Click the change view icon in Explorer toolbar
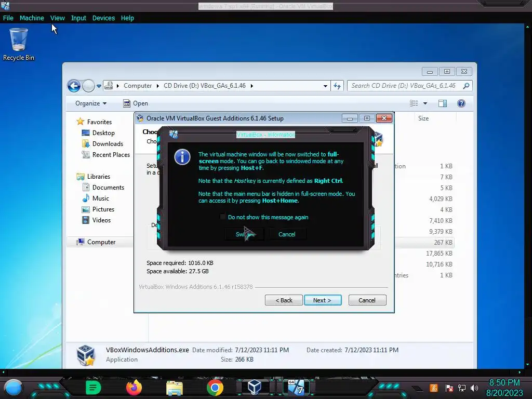 [414, 103]
